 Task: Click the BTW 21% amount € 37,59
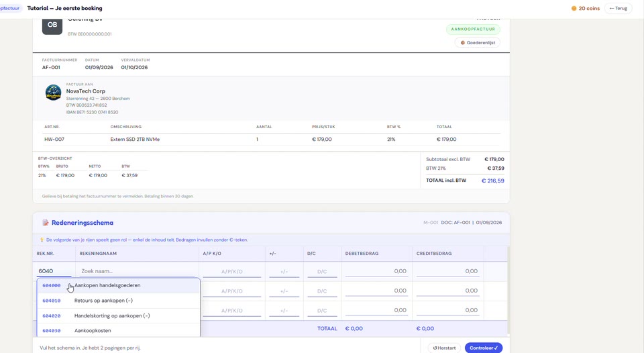[x=496, y=168]
